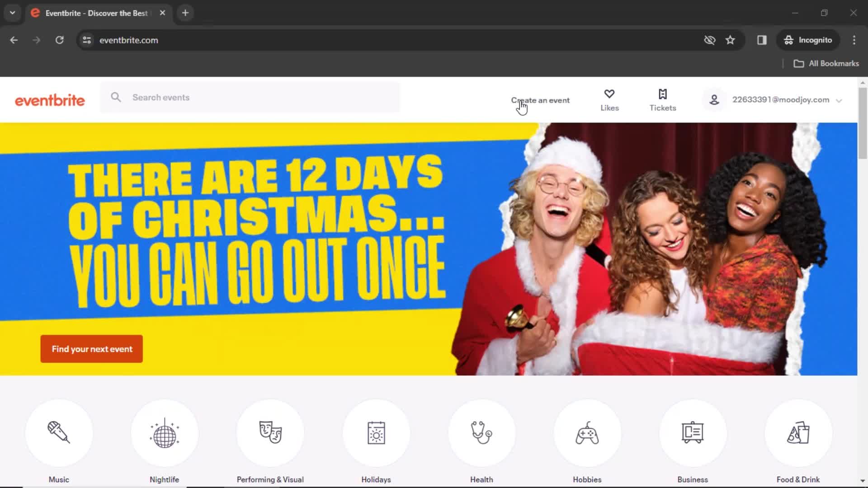Click the Search events input field
The width and height of the screenshot is (868, 488).
pos(250,97)
